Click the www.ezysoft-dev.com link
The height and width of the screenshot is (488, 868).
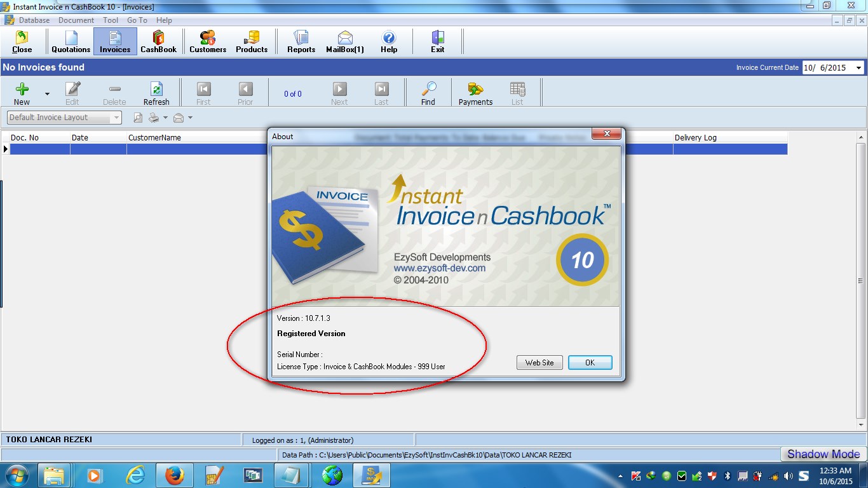point(440,268)
